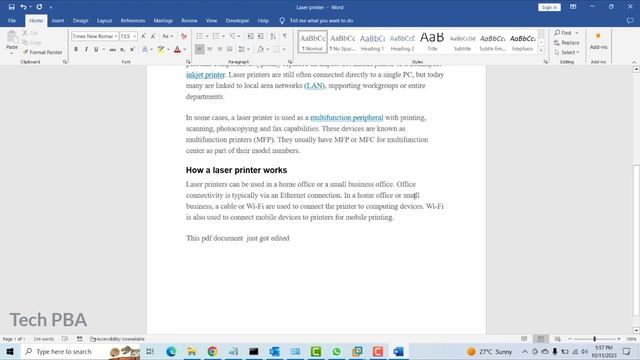Image resolution: width=640 pixels, height=360 pixels.
Task: Open the File tab
Action: 12,20
